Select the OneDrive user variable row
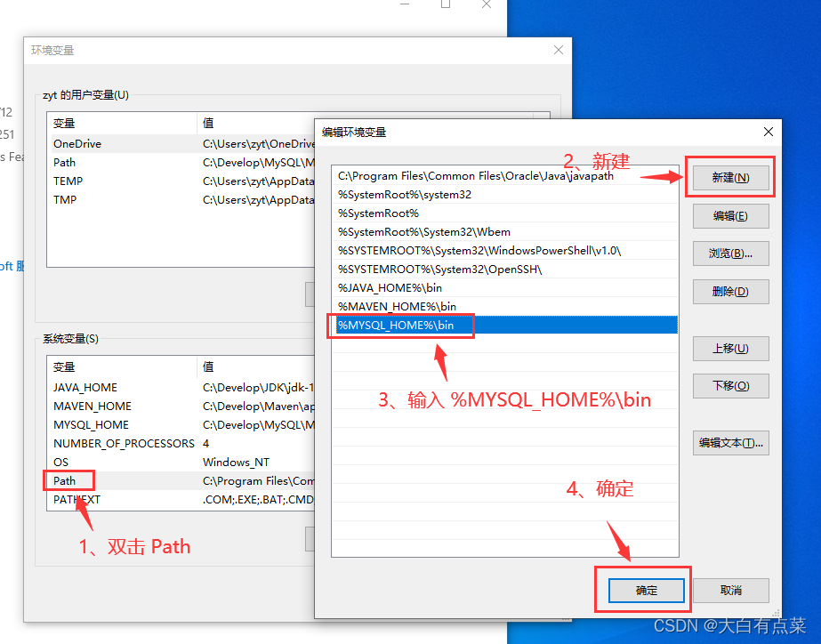821x644 pixels. [x=181, y=143]
